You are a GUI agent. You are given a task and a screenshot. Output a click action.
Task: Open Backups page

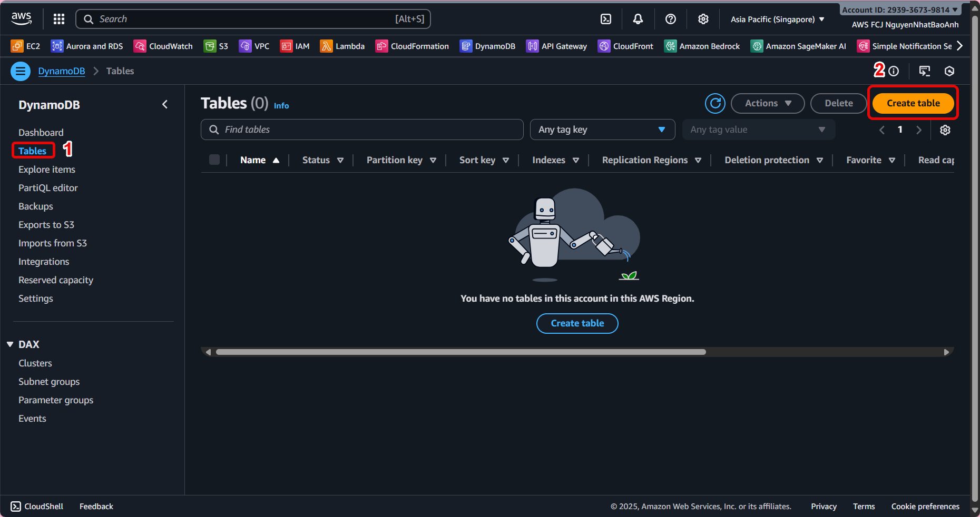pos(35,206)
